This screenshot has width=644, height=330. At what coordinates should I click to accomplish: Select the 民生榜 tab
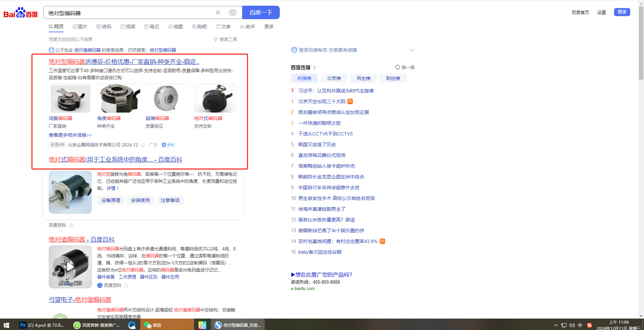tap(364, 78)
